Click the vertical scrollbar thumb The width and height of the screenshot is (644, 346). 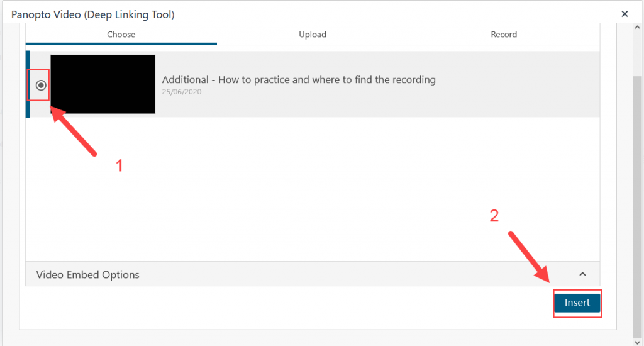pos(637,206)
